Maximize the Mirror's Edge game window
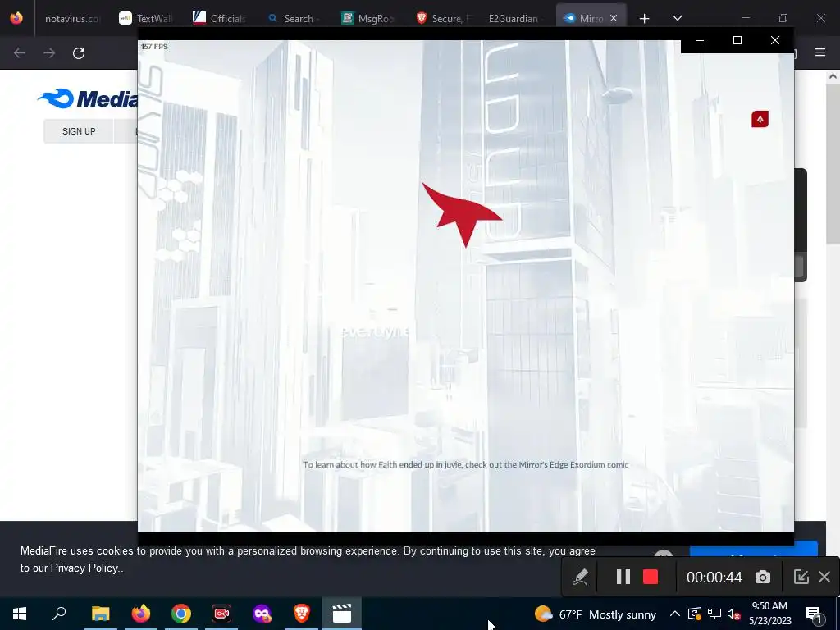Image resolution: width=840 pixels, height=630 pixels. (x=737, y=40)
